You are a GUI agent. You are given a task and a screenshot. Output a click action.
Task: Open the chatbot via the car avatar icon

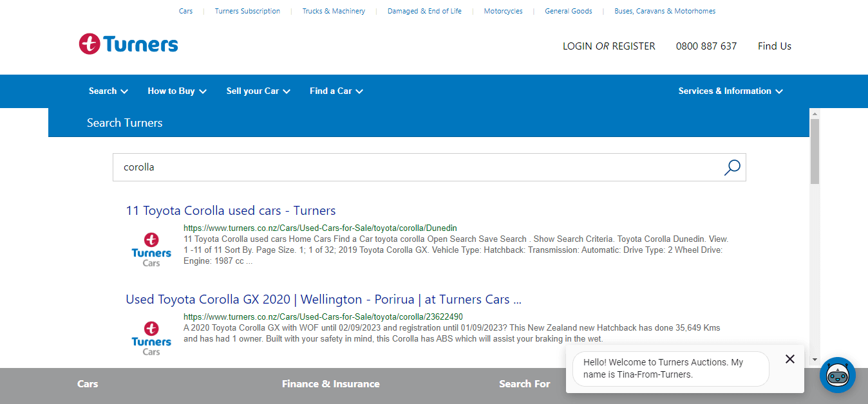tap(837, 375)
